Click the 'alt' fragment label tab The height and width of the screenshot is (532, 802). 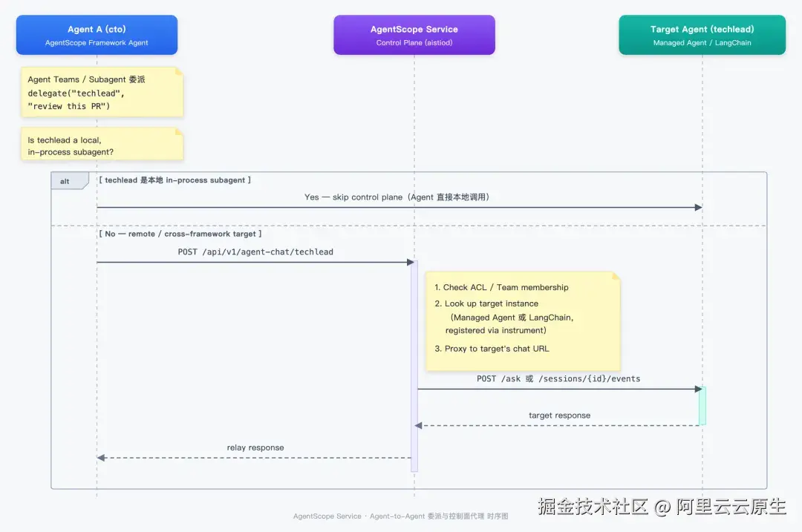pos(70,181)
